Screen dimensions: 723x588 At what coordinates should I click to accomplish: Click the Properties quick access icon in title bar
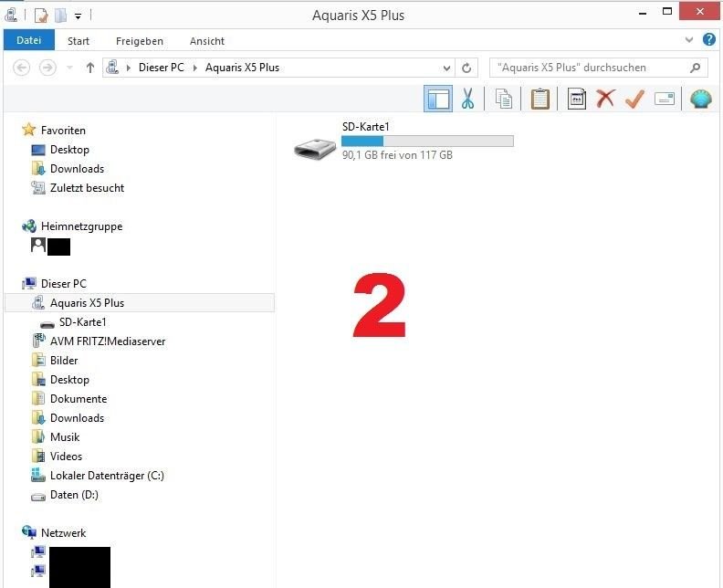[x=41, y=16]
